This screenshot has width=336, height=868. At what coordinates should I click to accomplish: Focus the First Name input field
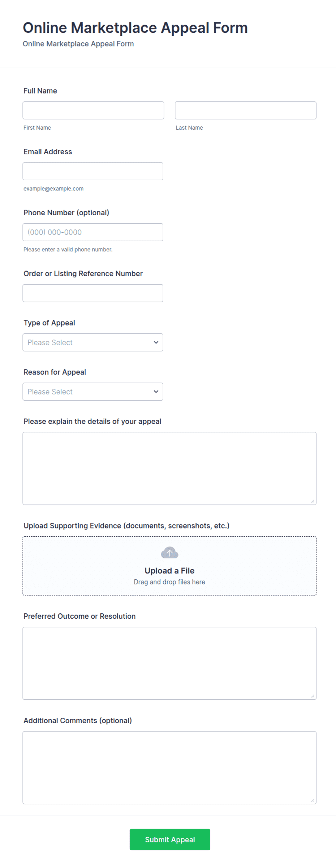[93, 110]
